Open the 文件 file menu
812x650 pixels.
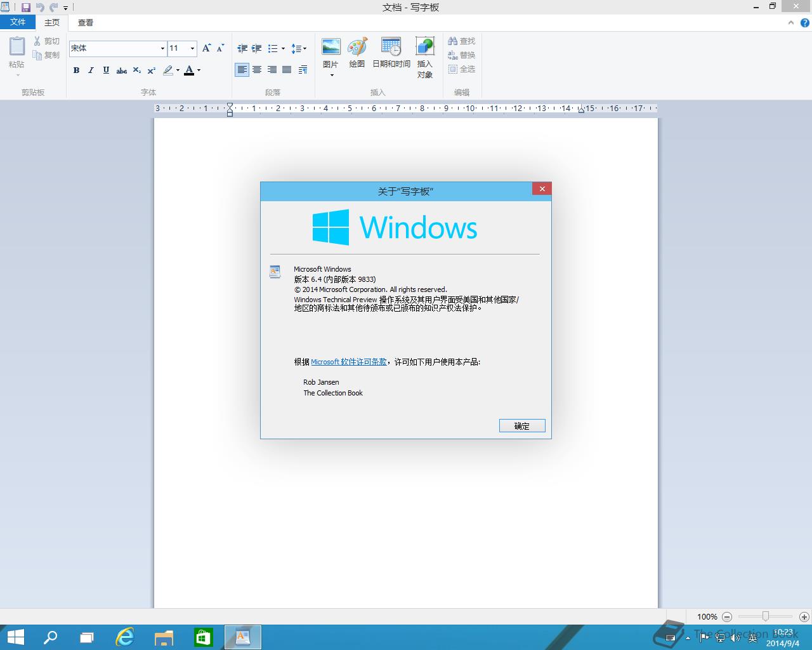pos(18,22)
